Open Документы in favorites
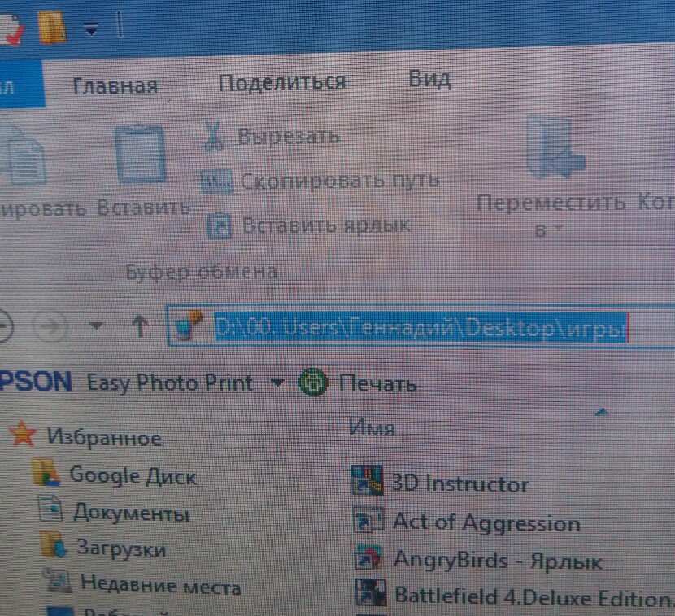The image size is (675, 616). (x=131, y=514)
